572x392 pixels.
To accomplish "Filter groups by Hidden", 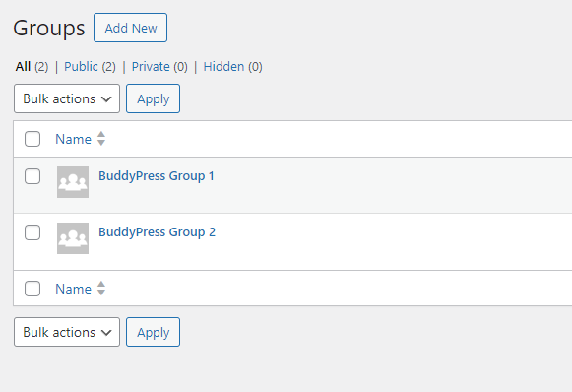I will point(223,66).
